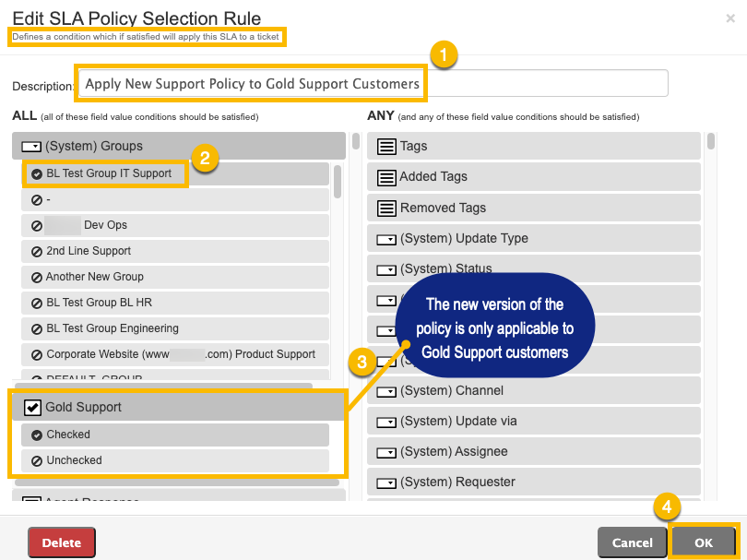Click the dropdown icon beside (System) Channel
The height and width of the screenshot is (560, 747).
point(386,392)
